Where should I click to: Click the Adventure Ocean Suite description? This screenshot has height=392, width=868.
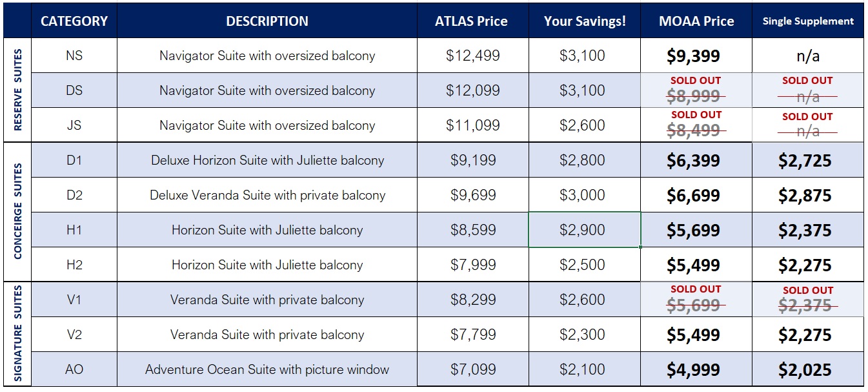click(267, 369)
